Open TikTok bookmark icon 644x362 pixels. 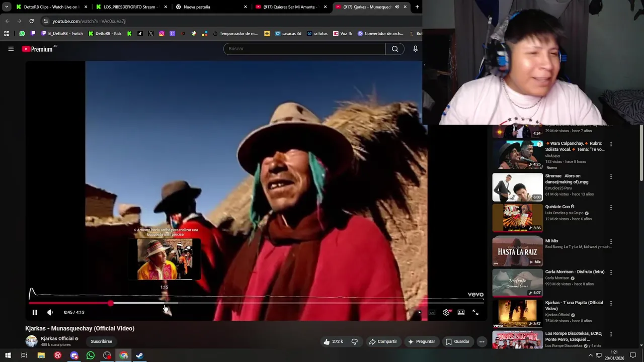pyautogui.click(x=140, y=34)
